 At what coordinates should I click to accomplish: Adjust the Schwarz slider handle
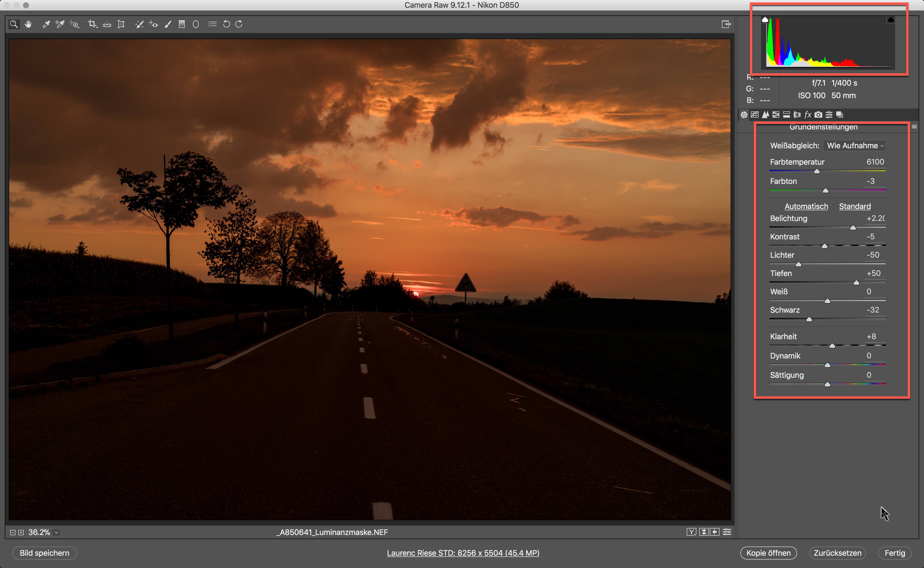tap(809, 319)
